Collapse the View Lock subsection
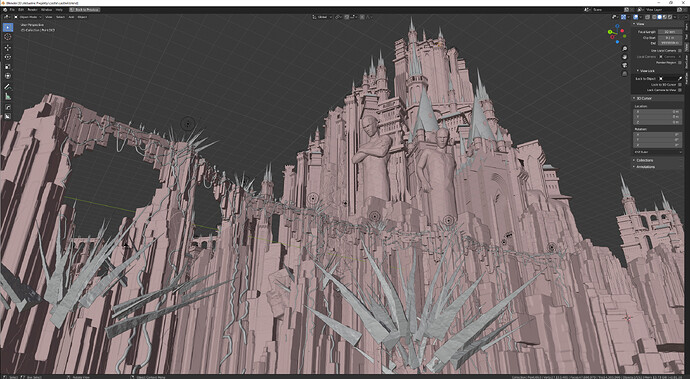Viewport: 690px width, 379px height. click(638, 71)
